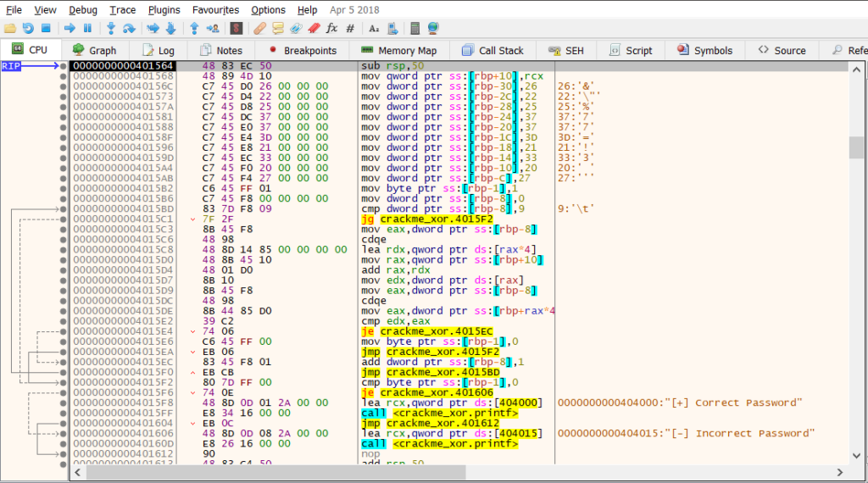Viewport: 868px width, 483px height.
Task: Click the Step Over toolbar icon
Action: pos(129,28)
